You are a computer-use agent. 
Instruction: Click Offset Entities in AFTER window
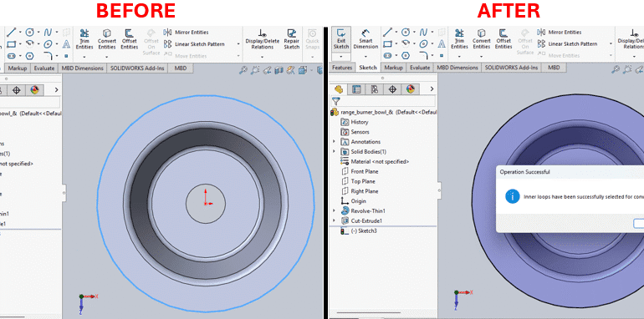503,38
